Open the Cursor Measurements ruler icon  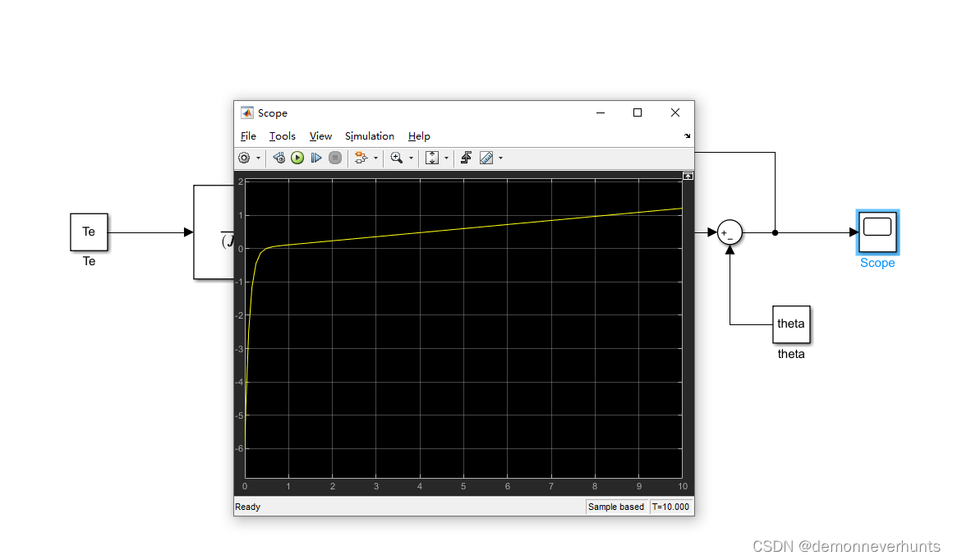coord(486,158)
